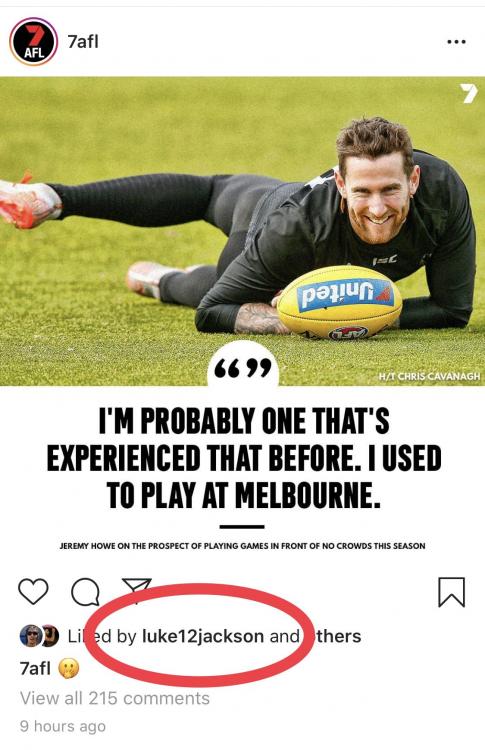485x750 pixels.
Task: Tap the Channel 7 logo watermark
Action: click(468, 94)
